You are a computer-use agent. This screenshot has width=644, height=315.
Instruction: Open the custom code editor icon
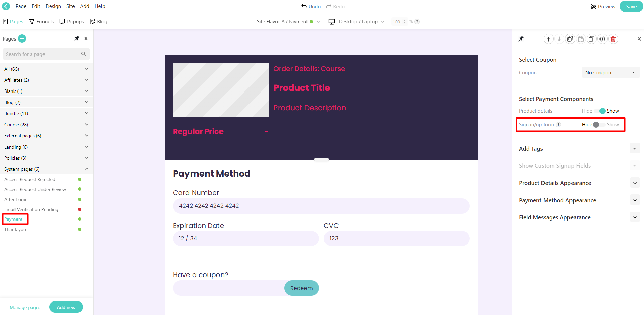coord(603,39)
